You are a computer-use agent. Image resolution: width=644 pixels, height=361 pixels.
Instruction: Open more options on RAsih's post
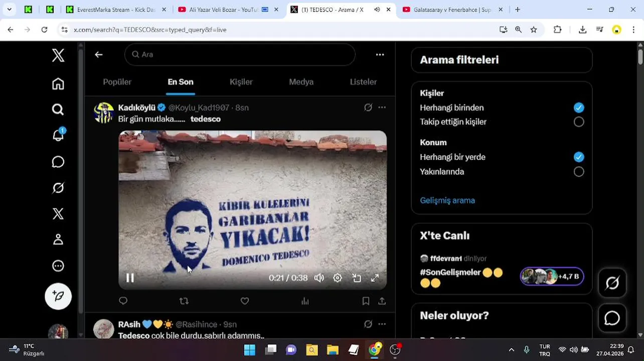382,324
